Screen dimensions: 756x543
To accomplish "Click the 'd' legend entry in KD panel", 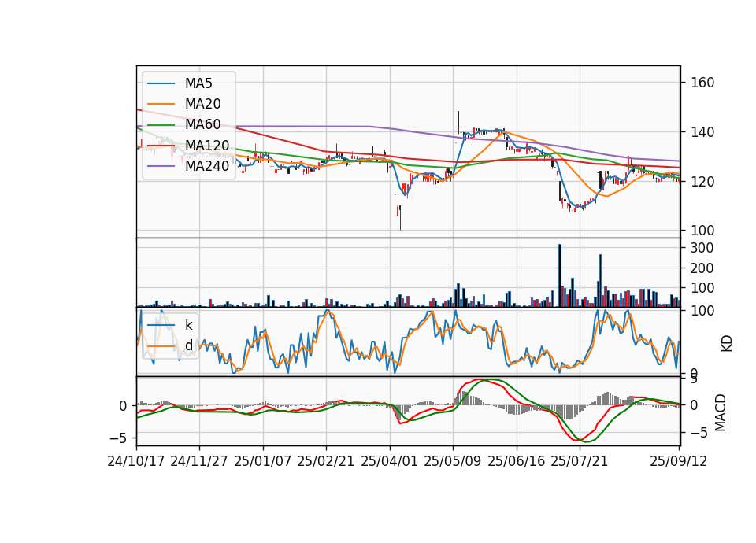I will 188,345.
